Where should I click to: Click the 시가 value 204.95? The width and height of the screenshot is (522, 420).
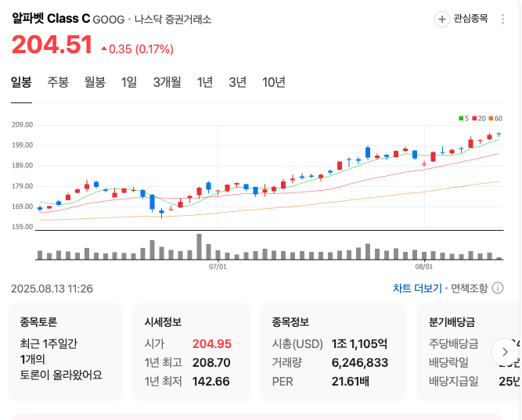[x=212, y=344]
